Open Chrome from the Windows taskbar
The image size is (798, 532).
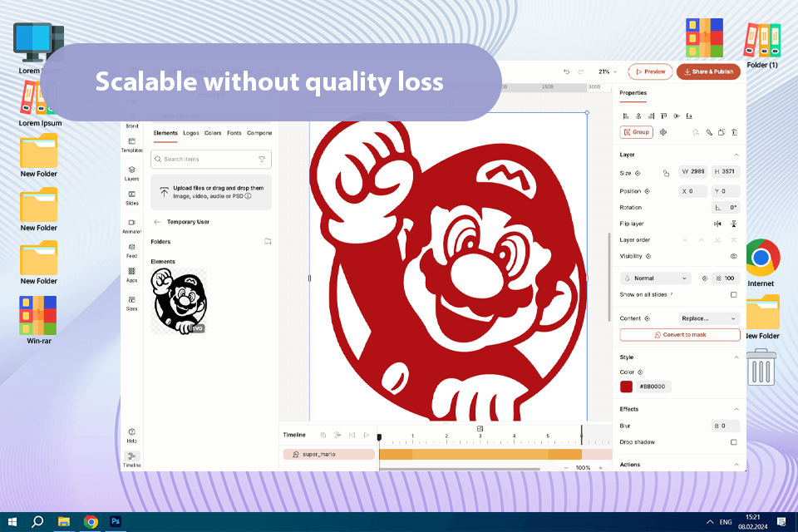pyautogui.click(x=91, y=522)
